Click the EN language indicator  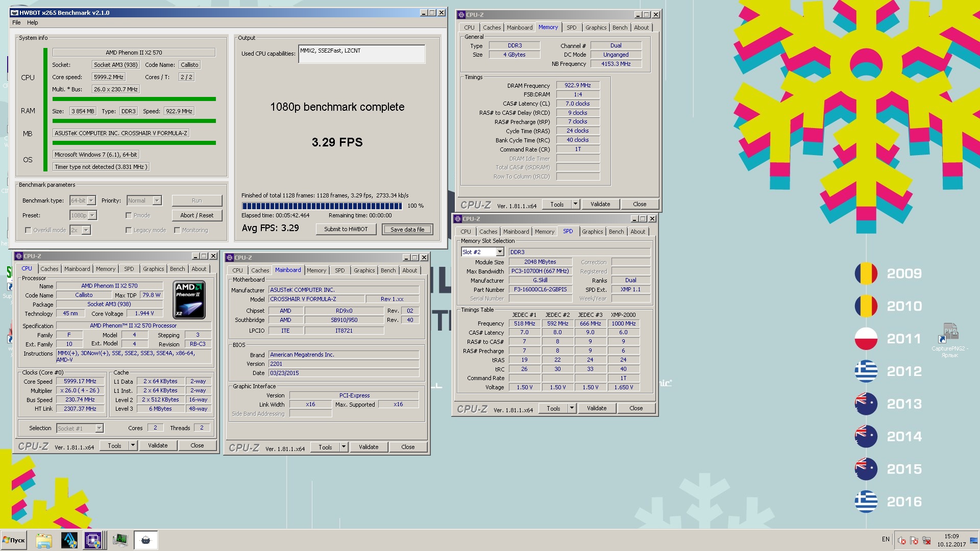(x=886, y=539)
